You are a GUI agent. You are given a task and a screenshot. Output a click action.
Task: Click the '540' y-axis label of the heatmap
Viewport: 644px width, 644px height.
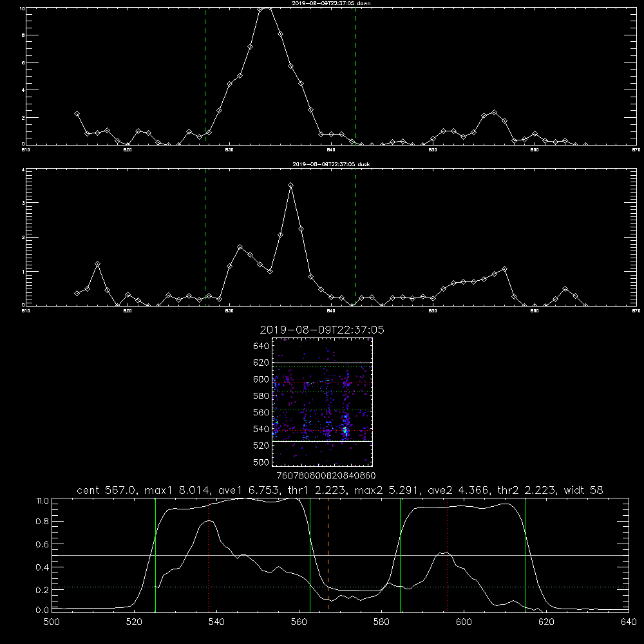[x=261, y=429]
